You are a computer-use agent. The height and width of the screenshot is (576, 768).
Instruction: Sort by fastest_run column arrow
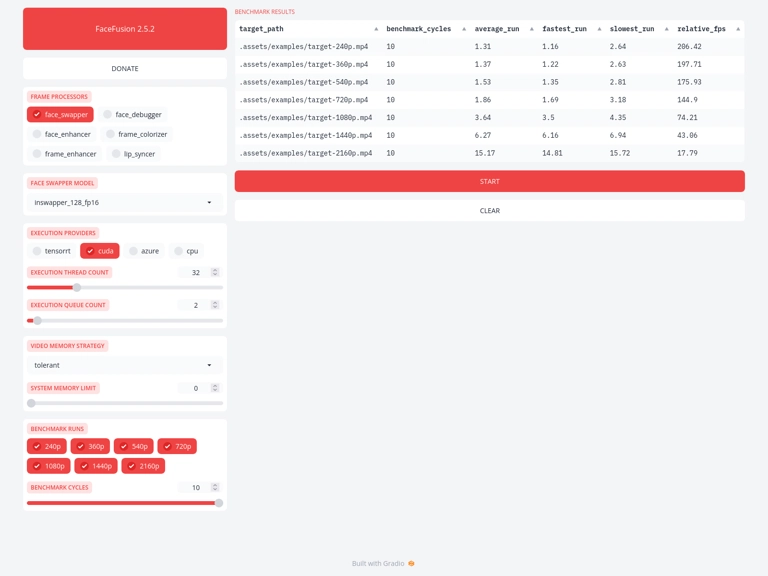[x=599, y=29]
